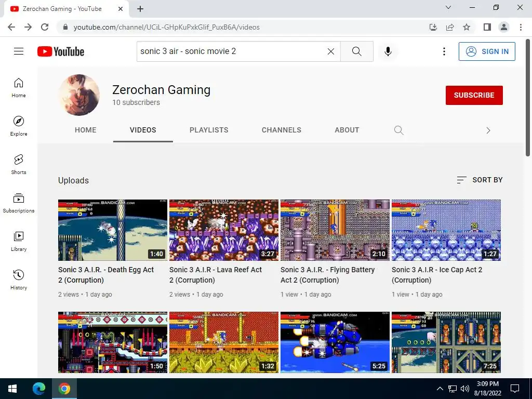Open Explore in the sidebar
The width and height of the screenshot is (532, 399).
tap(19, 126)
